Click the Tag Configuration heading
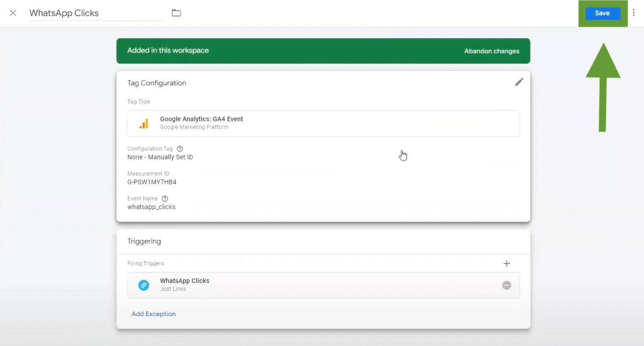This screenshot has height=346, width=644. 157,83
